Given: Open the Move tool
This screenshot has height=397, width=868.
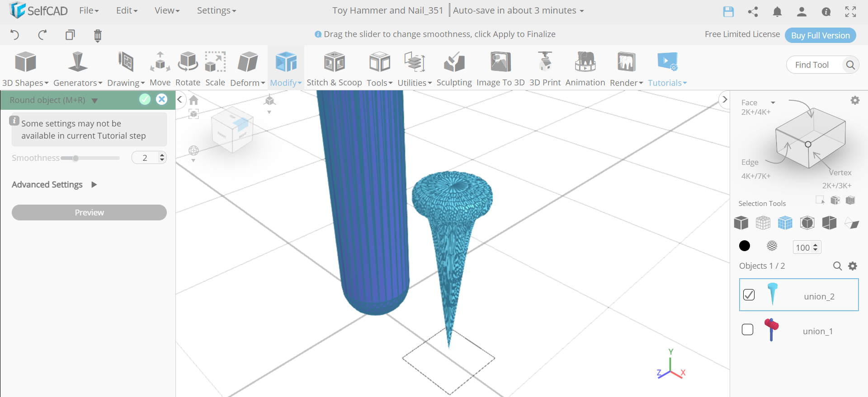Looking at the screenshot, I should pos(160,69).
